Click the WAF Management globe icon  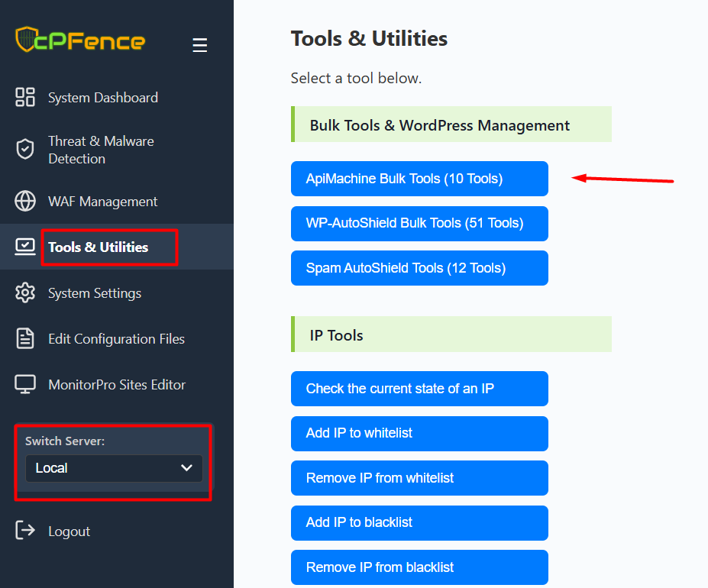click(25, 202)
